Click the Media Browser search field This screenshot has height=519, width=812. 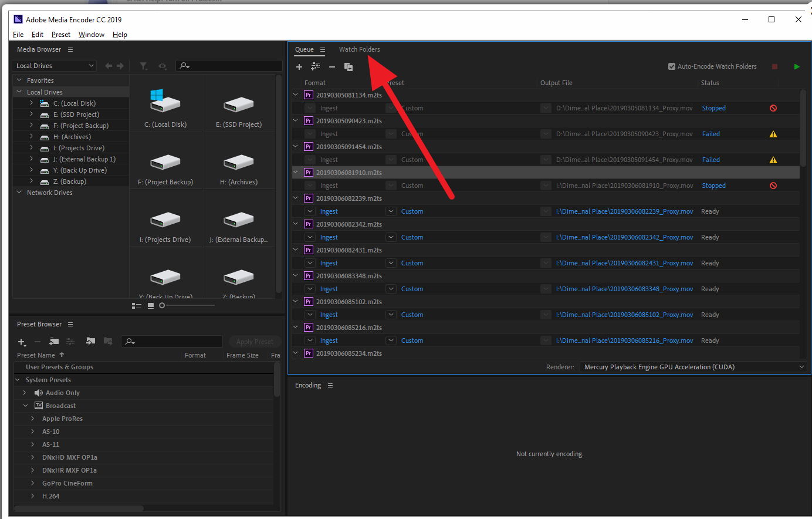tap(229, 66)
